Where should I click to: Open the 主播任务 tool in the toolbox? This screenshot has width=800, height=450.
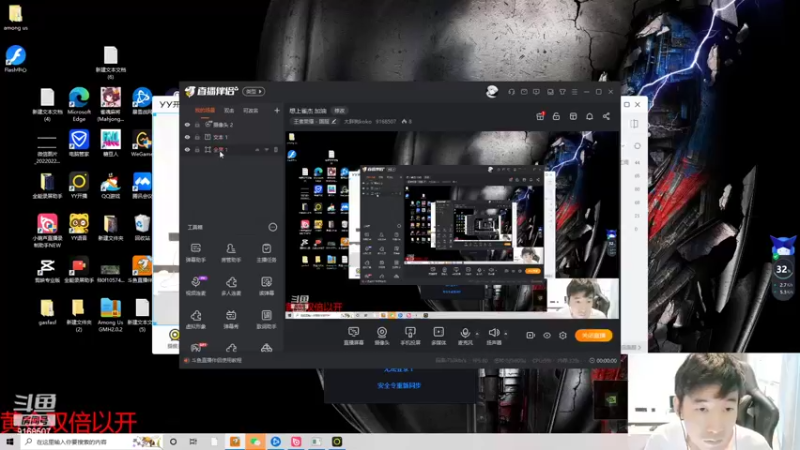pyautogui.click(x=266, y=253)
